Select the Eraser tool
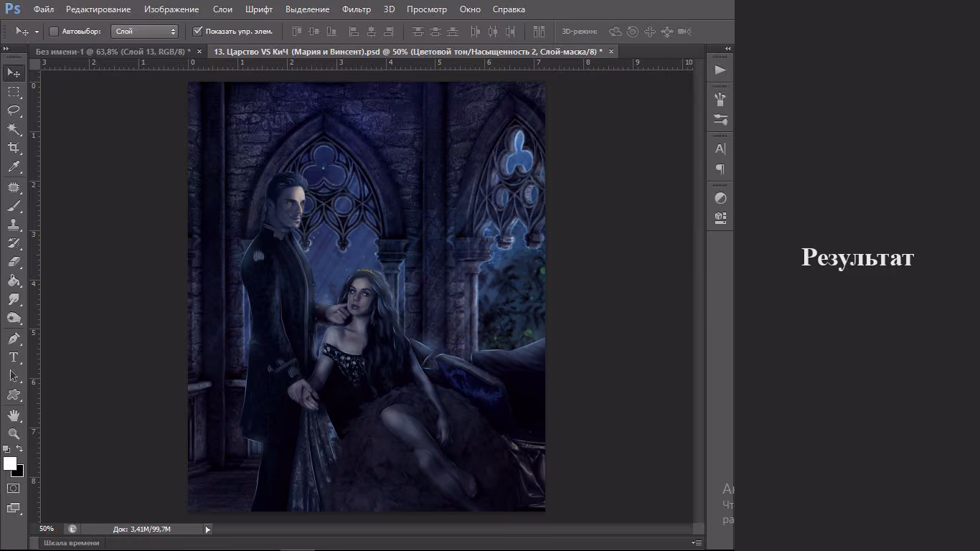 click(14, 262)
